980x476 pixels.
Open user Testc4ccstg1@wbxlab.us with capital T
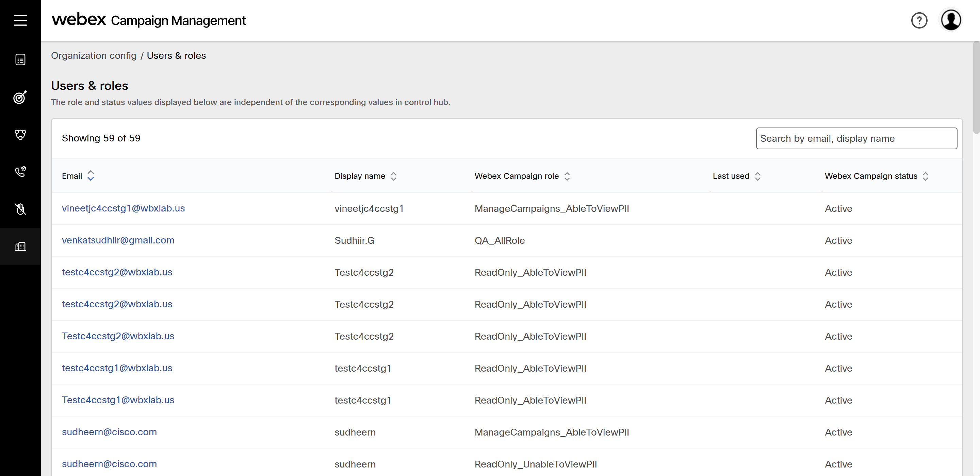pyautogui.click(x=118, y=400)
